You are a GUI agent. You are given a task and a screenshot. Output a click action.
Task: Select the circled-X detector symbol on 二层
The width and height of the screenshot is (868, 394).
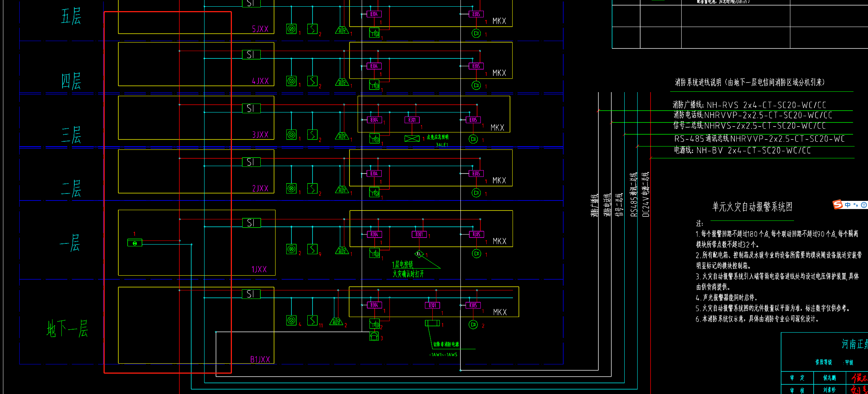[x=291, y=189]
